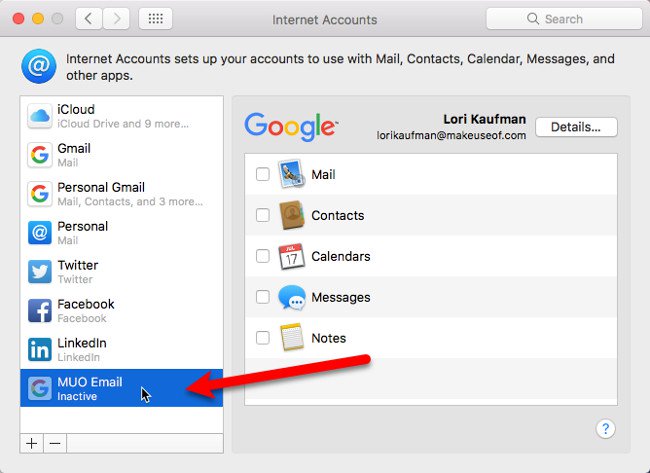Click the Notes notepad icon
Image resolution: width=650 pixels, height=473 pixels.
click(x=292, y=338)
